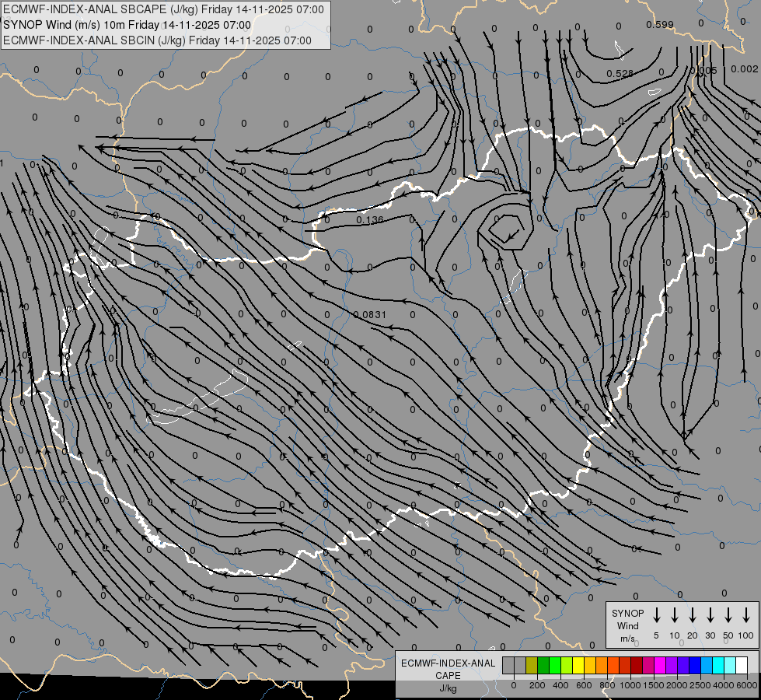Pick the dark red CAPE legend swatch
This screenshot has width=761, height=700.
tap(637, 666)
